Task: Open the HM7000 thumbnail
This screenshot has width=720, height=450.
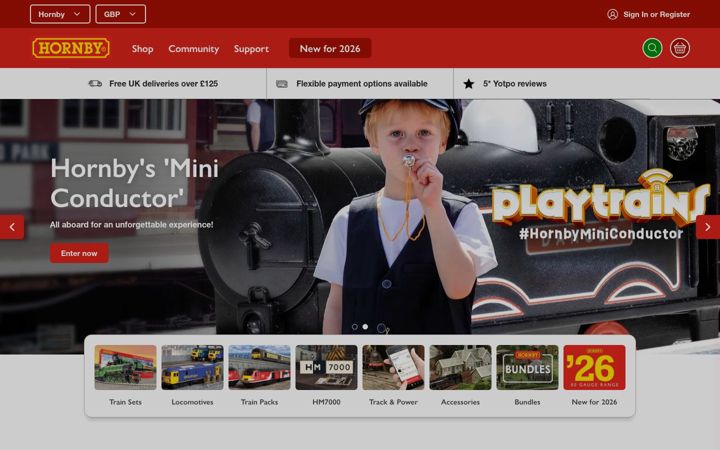Action: 326,367
